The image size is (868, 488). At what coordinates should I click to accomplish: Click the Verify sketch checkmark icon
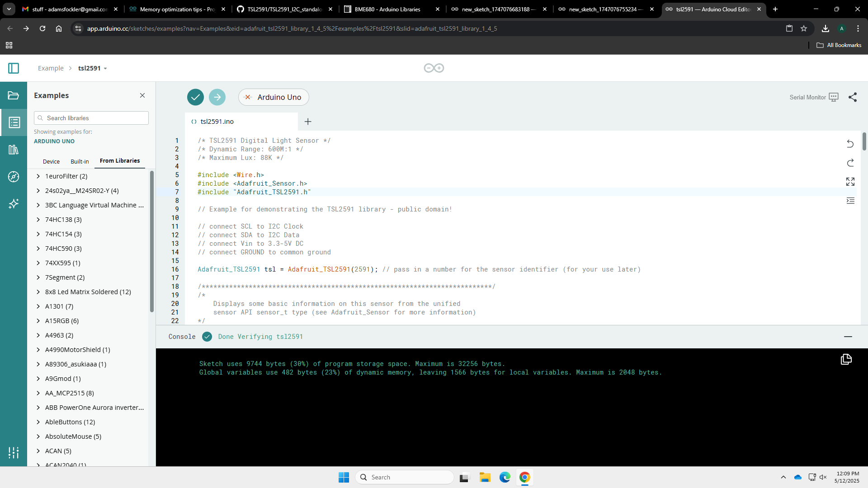[195, 97]
